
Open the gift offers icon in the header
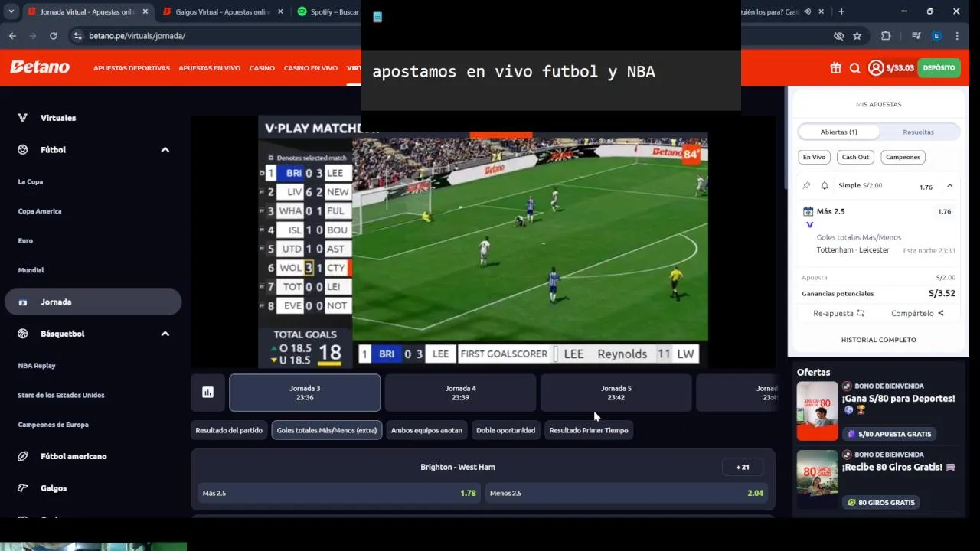click(835, 68)
